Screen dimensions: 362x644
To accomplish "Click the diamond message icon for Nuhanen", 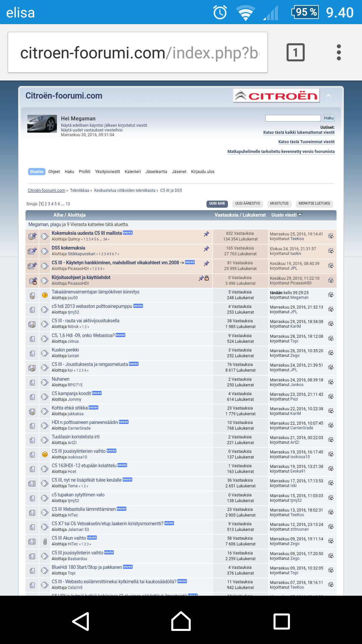I will [x=45, y=382].
